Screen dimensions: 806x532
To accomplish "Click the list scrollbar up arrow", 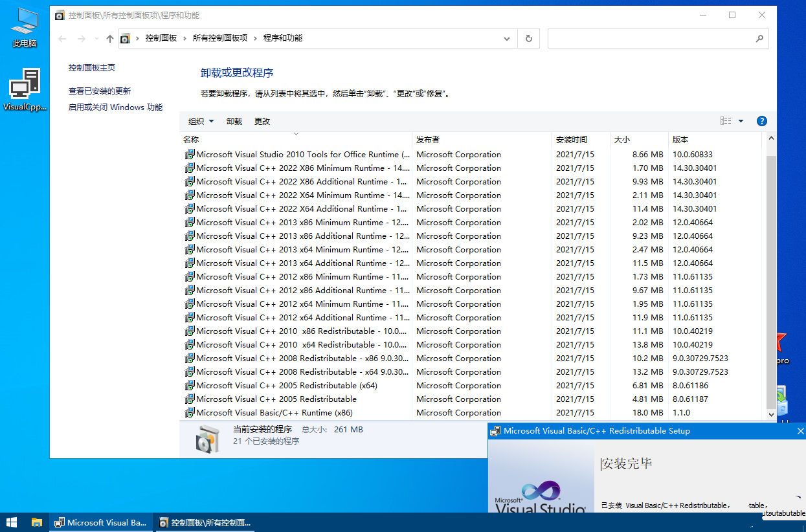I will point(770,138).
